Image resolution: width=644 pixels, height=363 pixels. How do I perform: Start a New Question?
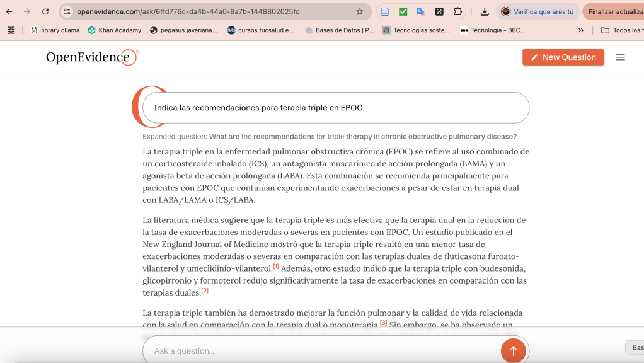click(563, 57)
